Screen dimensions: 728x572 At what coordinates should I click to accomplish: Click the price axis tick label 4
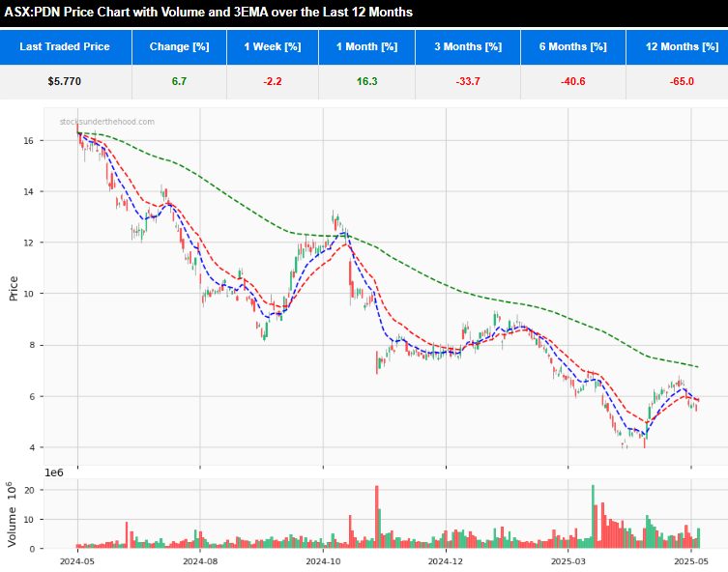coord(31,448)
